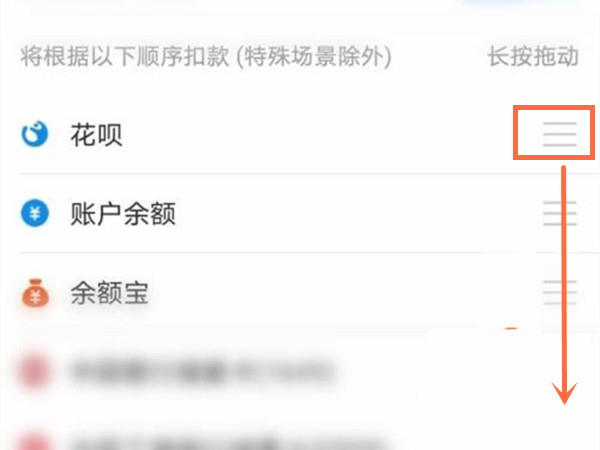Select the 花呗 reorder handle icon

(x=559, y=134)
